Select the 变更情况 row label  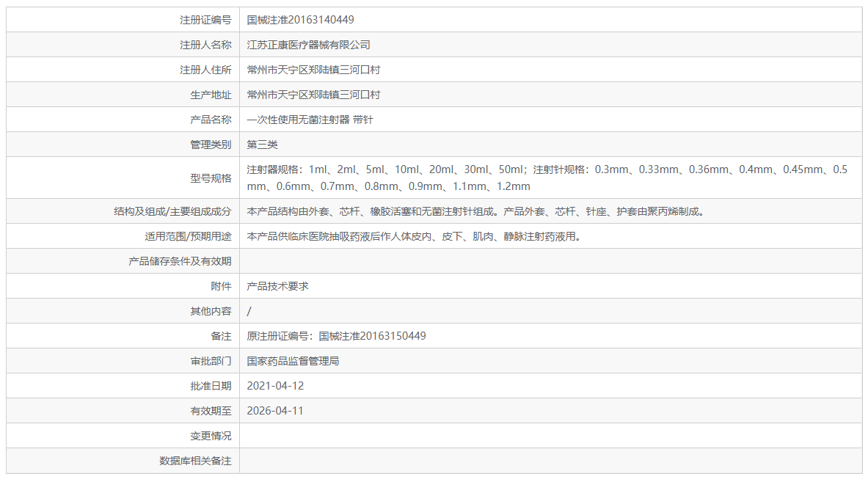(x=213, y=435)
